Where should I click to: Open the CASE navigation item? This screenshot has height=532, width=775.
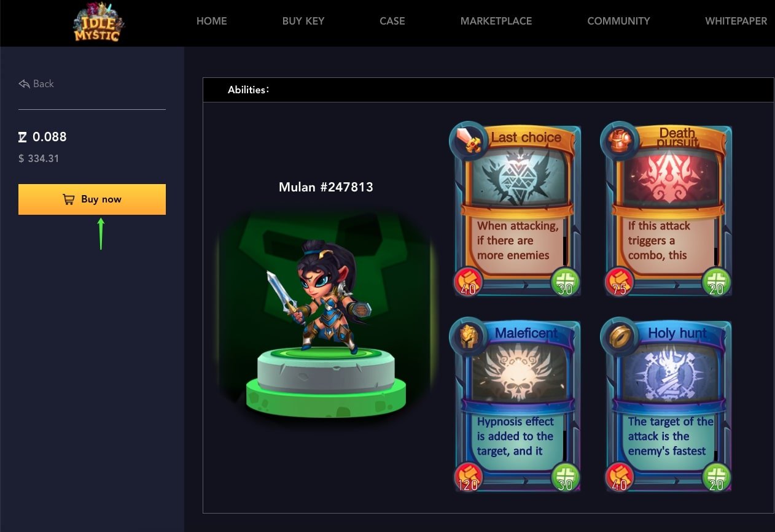(x=392, y=21)
